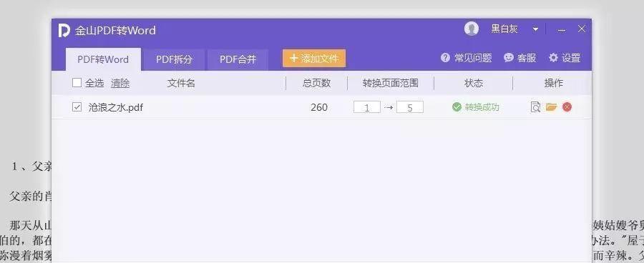This screenshot has height=263, width=644.
Task: Select the file name 沧浪之水.pdf
Action: (116, 107)
